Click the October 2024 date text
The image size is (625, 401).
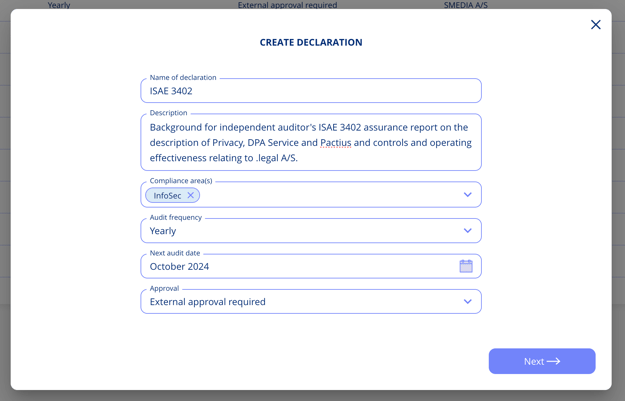click(x=179, y=267)
